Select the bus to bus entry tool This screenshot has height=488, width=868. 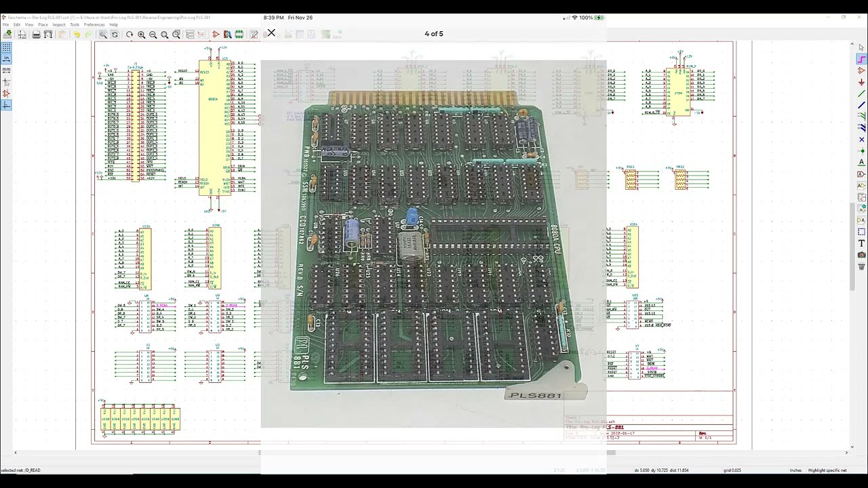(861, 128)
